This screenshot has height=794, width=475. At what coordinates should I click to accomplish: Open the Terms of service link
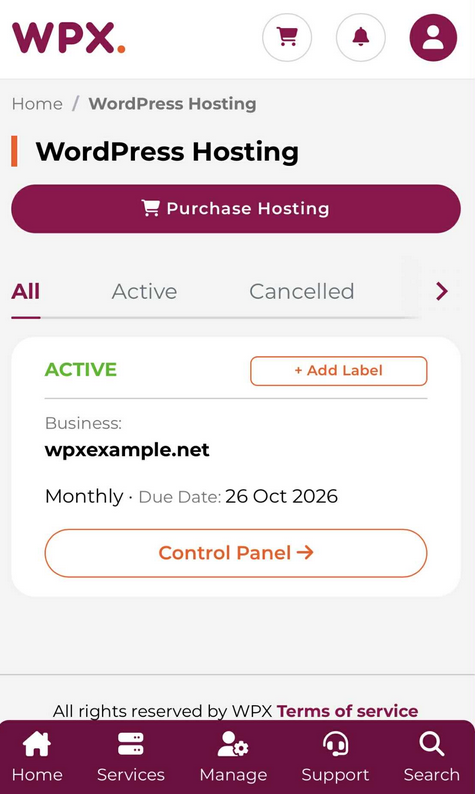tap(347, 711)
